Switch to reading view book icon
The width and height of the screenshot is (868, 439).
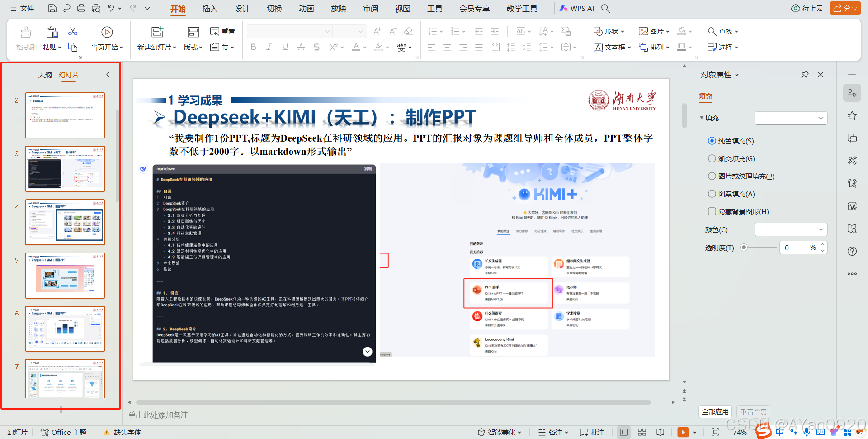click(x=660, y=432)
